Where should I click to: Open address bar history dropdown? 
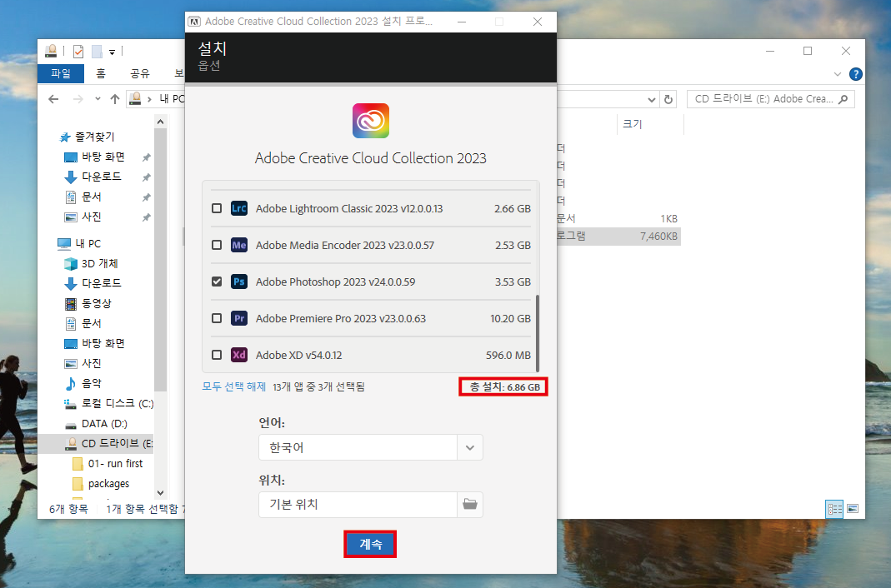[x=651, y=99]
